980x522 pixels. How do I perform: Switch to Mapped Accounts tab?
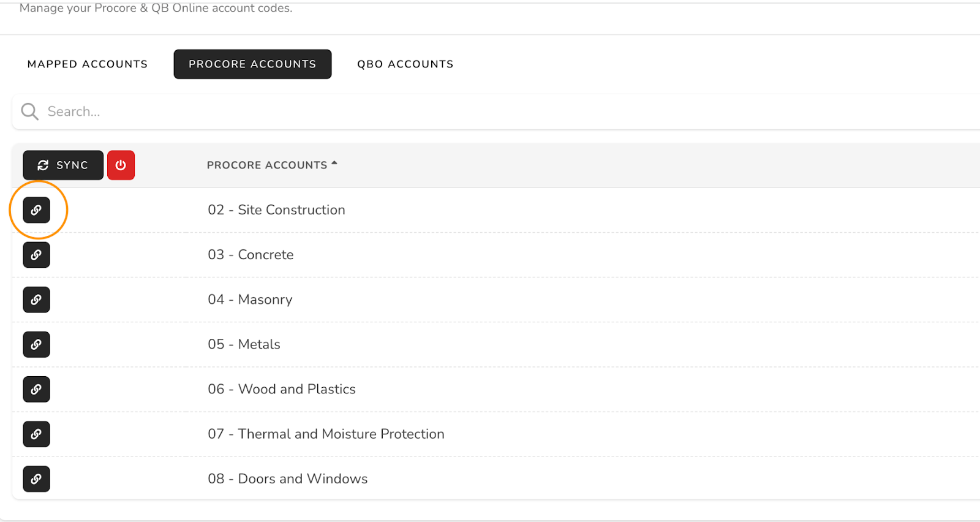[x=88, y=64]
